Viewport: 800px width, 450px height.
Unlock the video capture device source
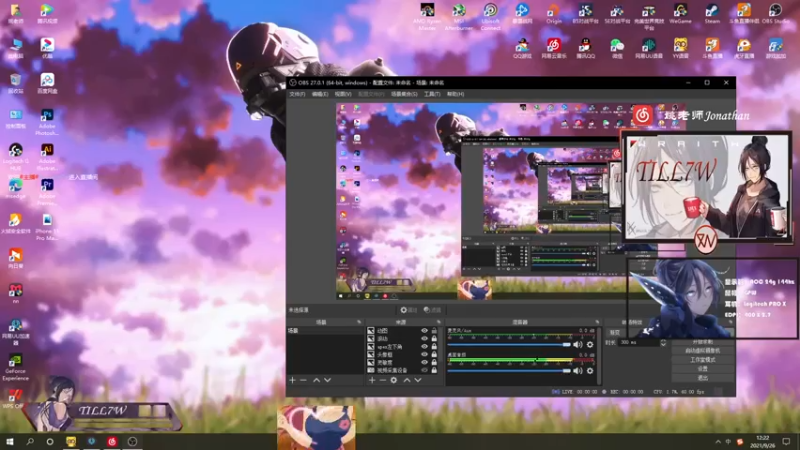tap(434, 370)
